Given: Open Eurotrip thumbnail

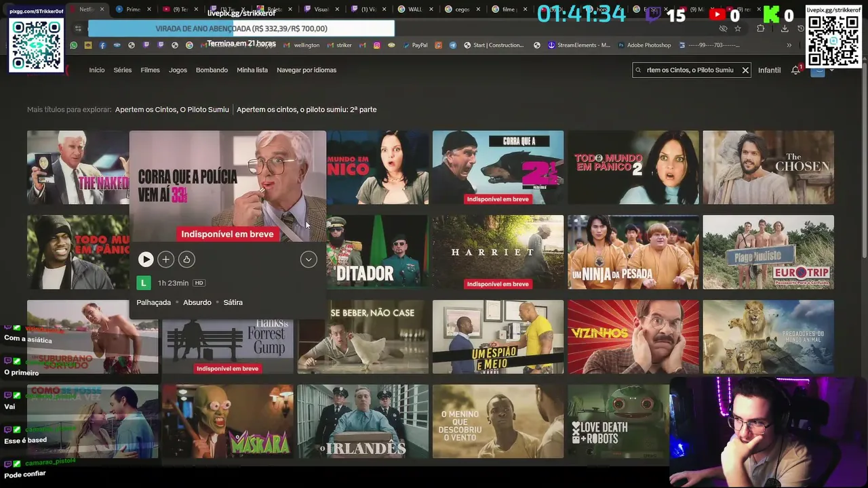Looking at the screenshot, I should tap(768, 252).
